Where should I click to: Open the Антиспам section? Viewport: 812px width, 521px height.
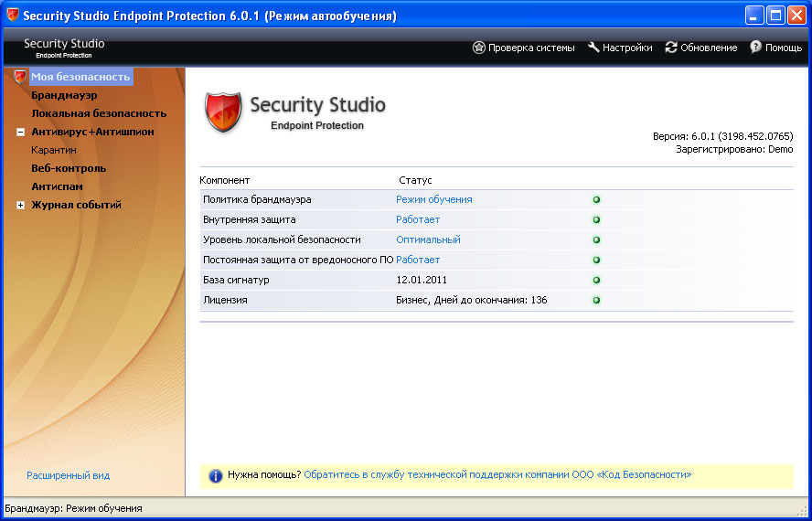click(x=57, y=186)
